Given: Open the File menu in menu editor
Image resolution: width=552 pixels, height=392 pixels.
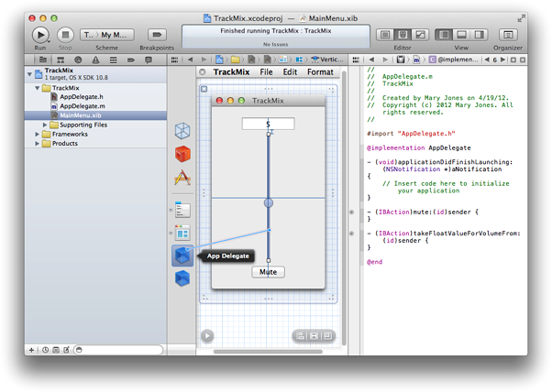Looking at the screenshot, I should (x=266, y=72).
